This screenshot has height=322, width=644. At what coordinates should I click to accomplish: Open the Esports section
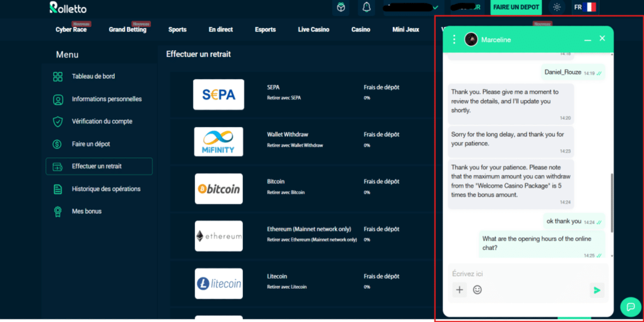265,30
